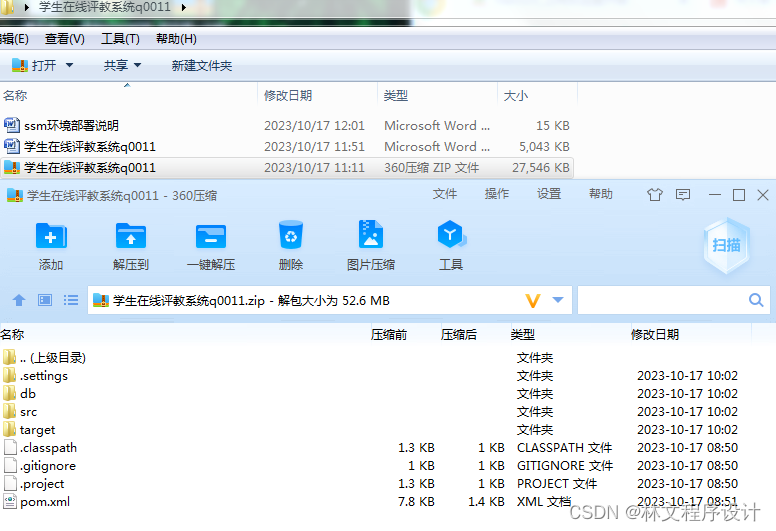Click the 解压到 (Extract to) icon
This screenshot has width=776, height=531.
point(131,237)
